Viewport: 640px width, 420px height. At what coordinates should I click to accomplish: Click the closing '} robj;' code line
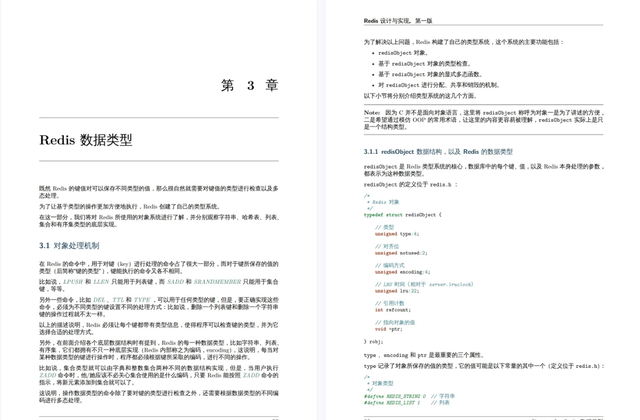tap(373, 342)
